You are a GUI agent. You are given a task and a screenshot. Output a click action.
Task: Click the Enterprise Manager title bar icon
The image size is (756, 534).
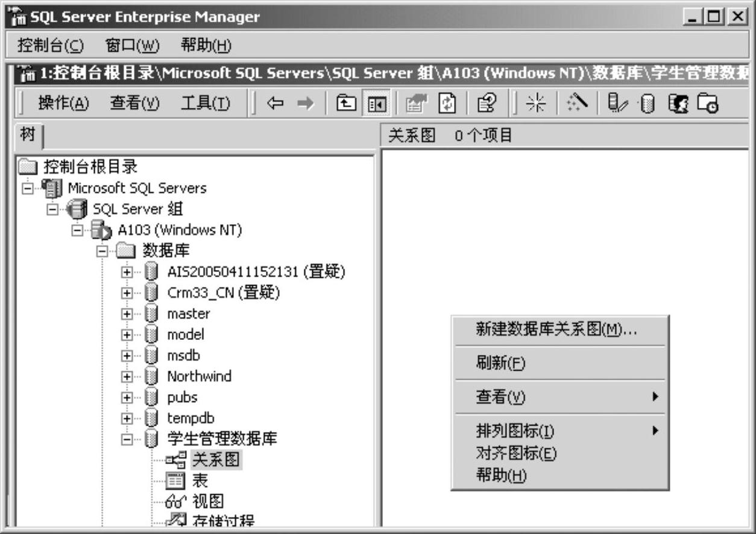tap(18, 16)
